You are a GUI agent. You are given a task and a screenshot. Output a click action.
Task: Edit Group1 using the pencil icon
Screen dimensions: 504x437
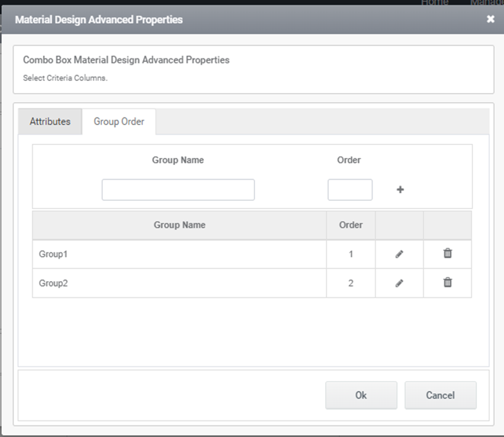point(399,254)
